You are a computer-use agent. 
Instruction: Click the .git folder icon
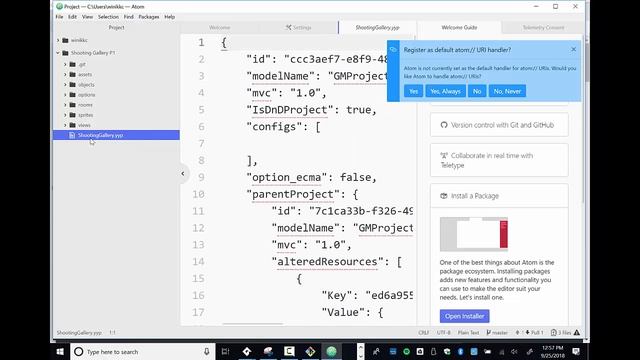pyautogui.click(x=73, y=64)
